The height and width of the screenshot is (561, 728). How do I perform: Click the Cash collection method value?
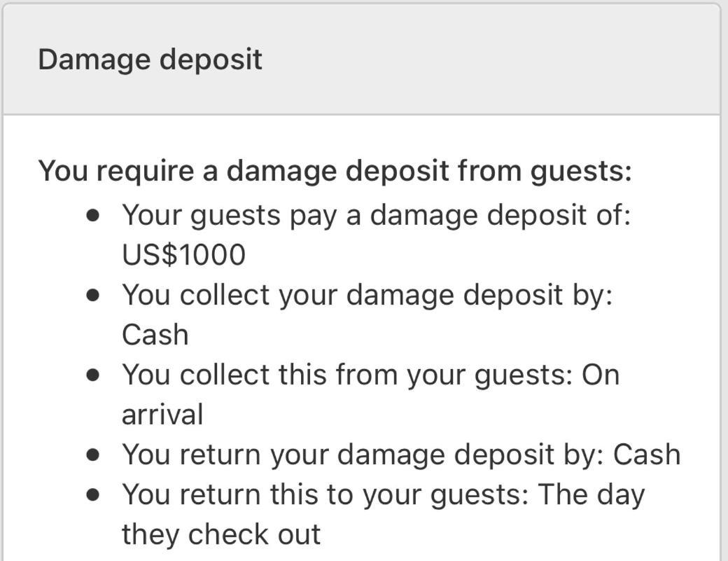pyautogui.click(x=155, y=334)
